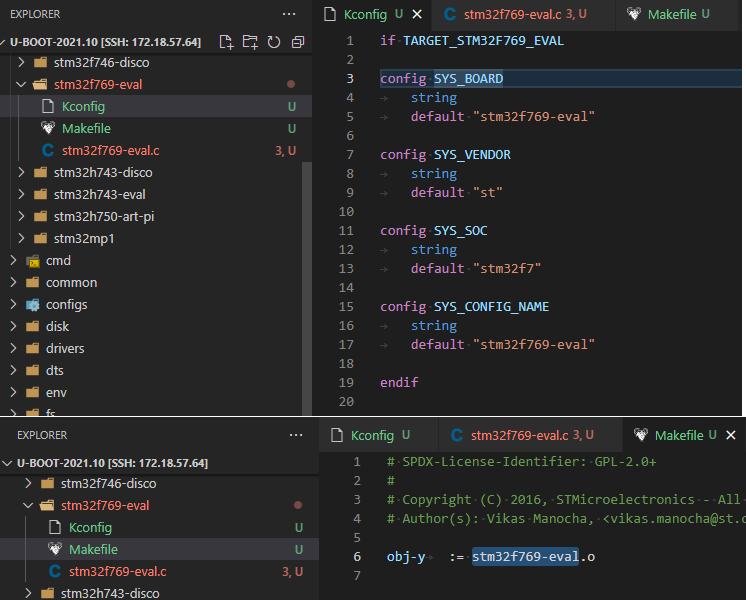Viewport: 746px width, 600px height.
Task: Expand the configs folder
Action: pyautogui.click(x=13, y=305)
